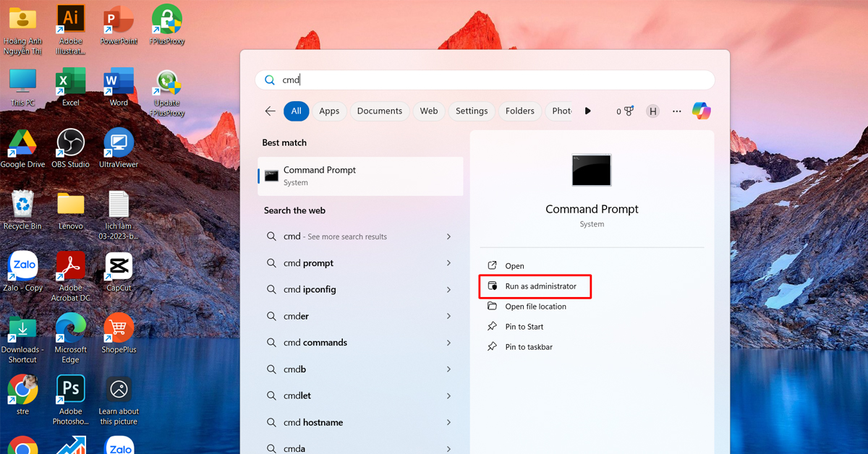Launch Adobe Illustrator from desktop

71,20
